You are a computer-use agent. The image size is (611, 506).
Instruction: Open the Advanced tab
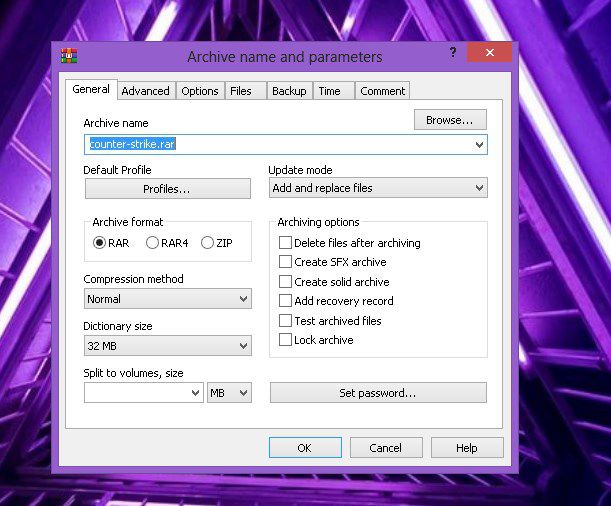point(145,91)
